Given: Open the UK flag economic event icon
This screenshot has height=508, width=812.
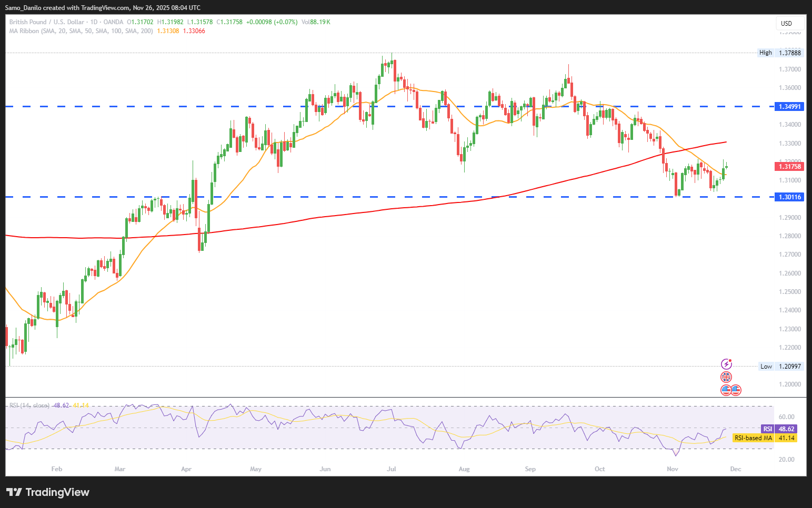Looking at the screenshot, I should (x=726, y=377).
